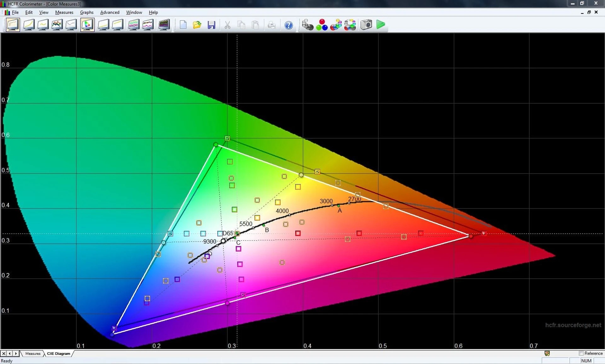Image resolution: width=605 pixels, height=364 pixels.
Task: Click the blue Help question mark icon
Action: [288, 25]
